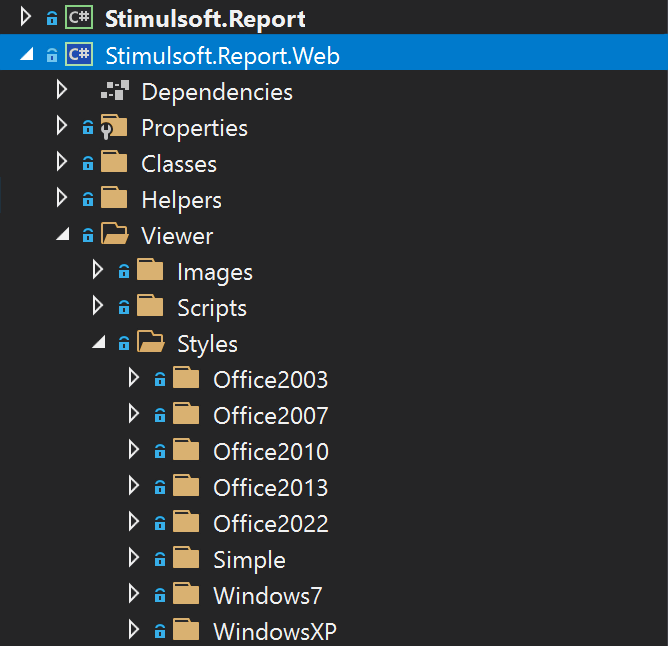Click the Office2022 folder icon
This screenshot has height=646, width=668.
click(186, 521)
